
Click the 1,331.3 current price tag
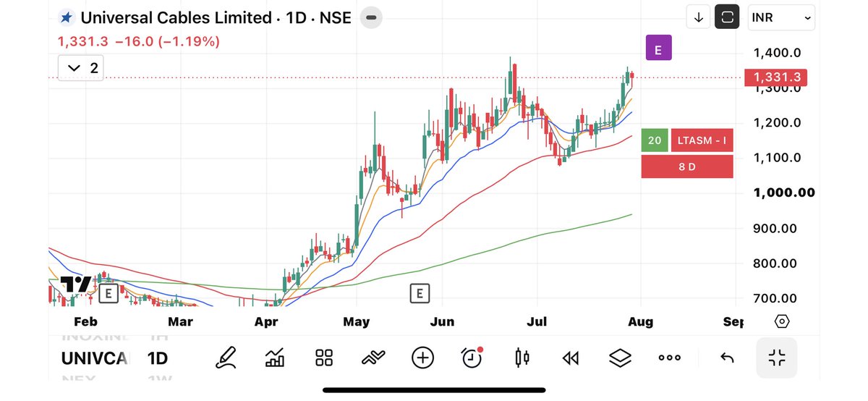pyautogui.click(x=775, y=77)
